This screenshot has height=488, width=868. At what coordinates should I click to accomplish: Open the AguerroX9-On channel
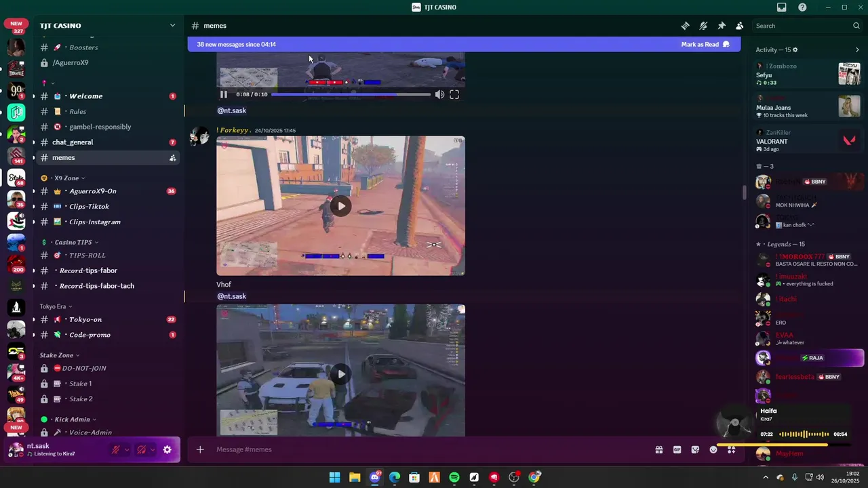(x=107, y=191)
